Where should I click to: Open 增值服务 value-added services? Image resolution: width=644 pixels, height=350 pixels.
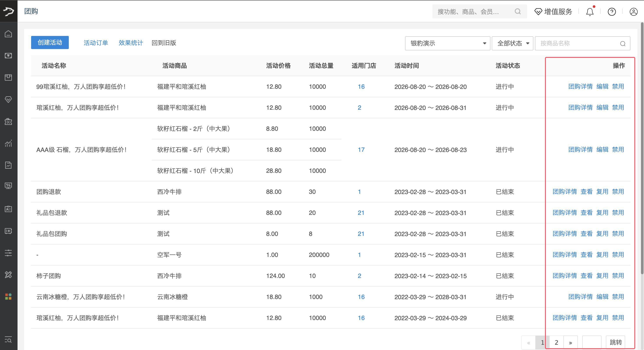[553, 12]
